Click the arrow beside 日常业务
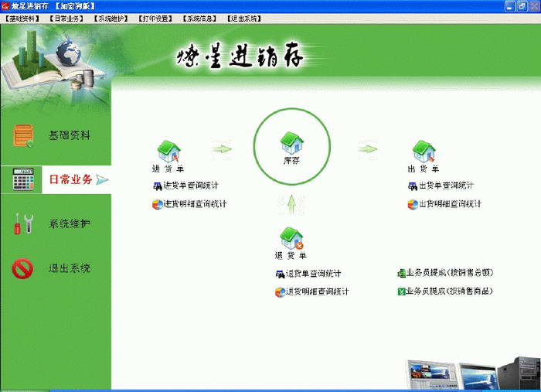541x392 pixels. point(102,179)
